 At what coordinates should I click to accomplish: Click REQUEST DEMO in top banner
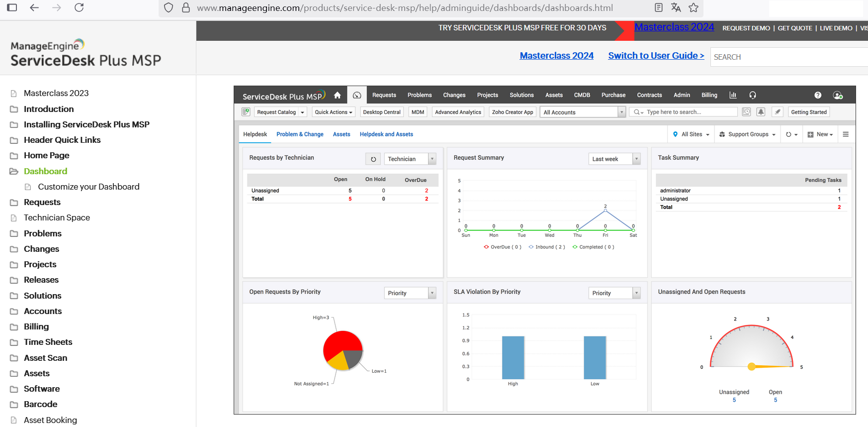pyautogui.click(x=746, y=28)
